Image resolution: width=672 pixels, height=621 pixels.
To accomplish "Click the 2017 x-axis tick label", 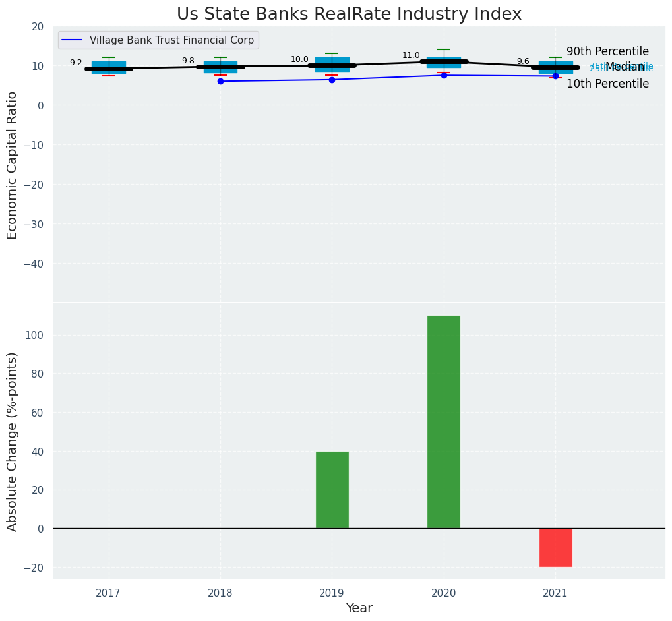I will [108, 593].
